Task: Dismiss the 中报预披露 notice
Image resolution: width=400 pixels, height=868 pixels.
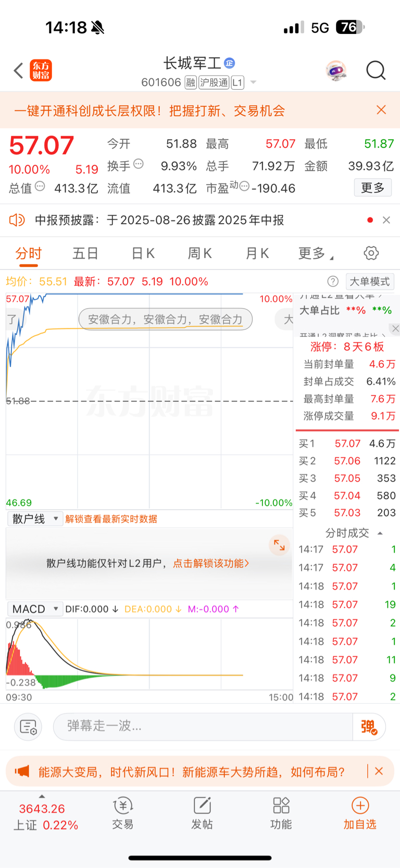Action: pos(386,220)
